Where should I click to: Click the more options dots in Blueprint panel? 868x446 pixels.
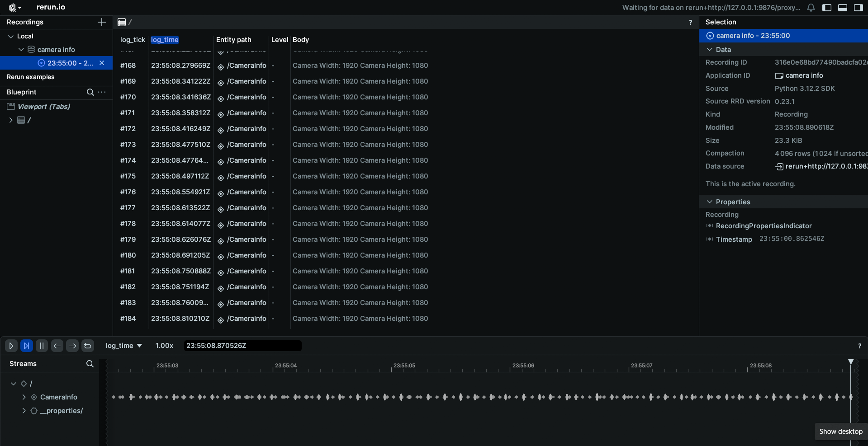click(102, 92)
